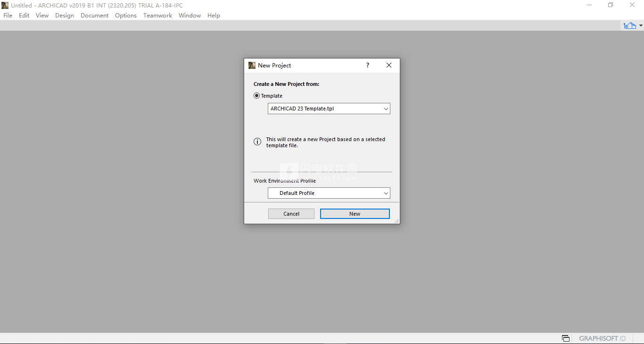Click the New button
This screenshot has width=644, height=344.
pos(355,214)
